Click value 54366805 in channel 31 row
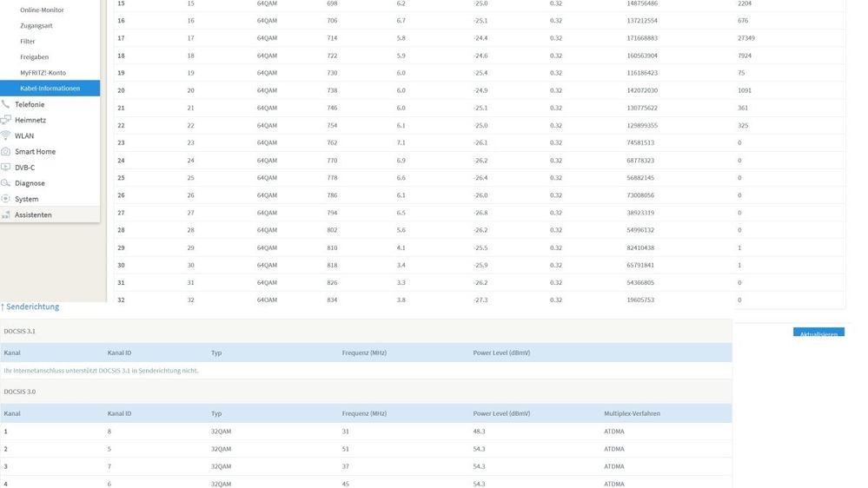 [640, 283]
